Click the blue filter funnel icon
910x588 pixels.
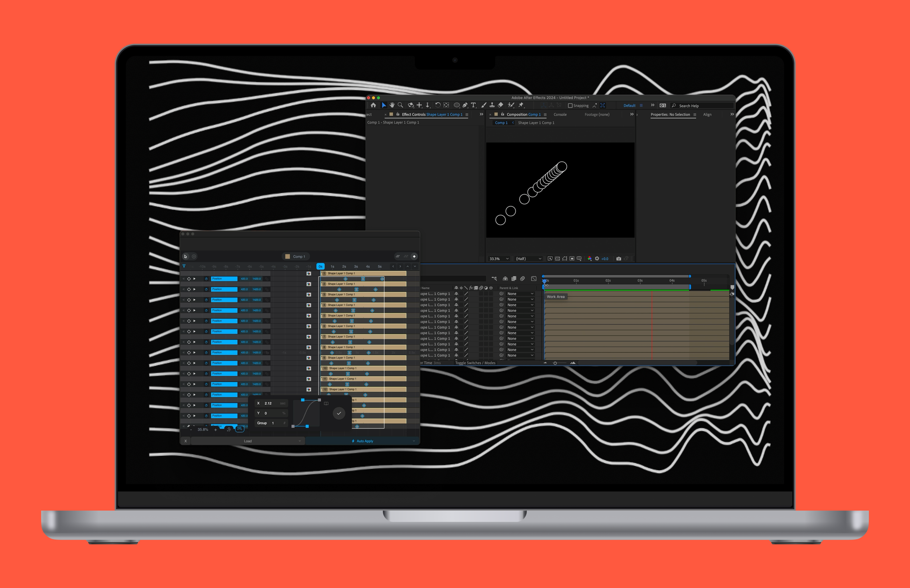coord(184,267)
